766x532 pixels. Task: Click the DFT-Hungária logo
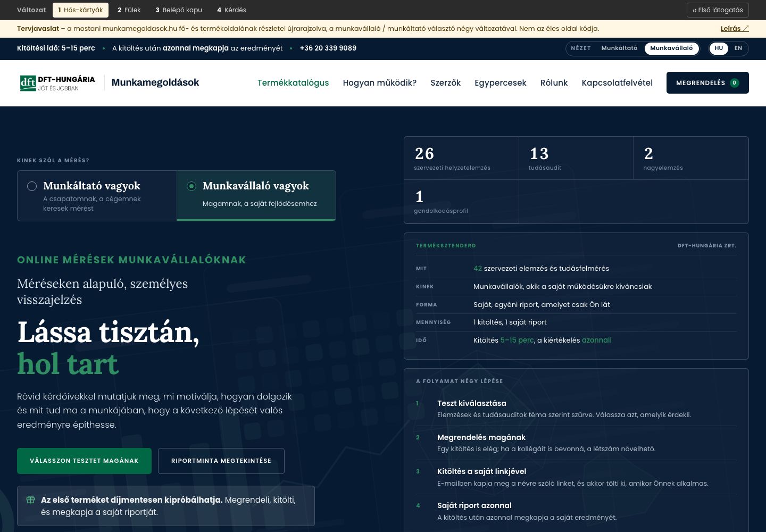coord(57,83)
